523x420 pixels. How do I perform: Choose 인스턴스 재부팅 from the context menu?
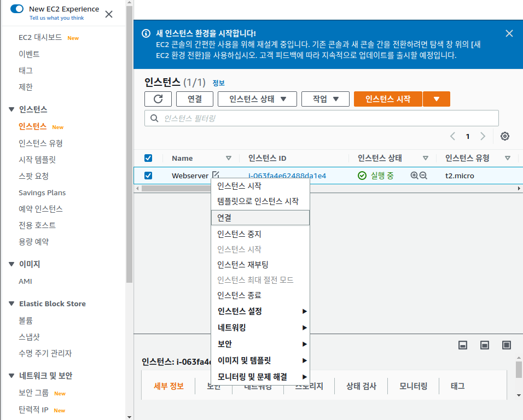click(260, 265)
